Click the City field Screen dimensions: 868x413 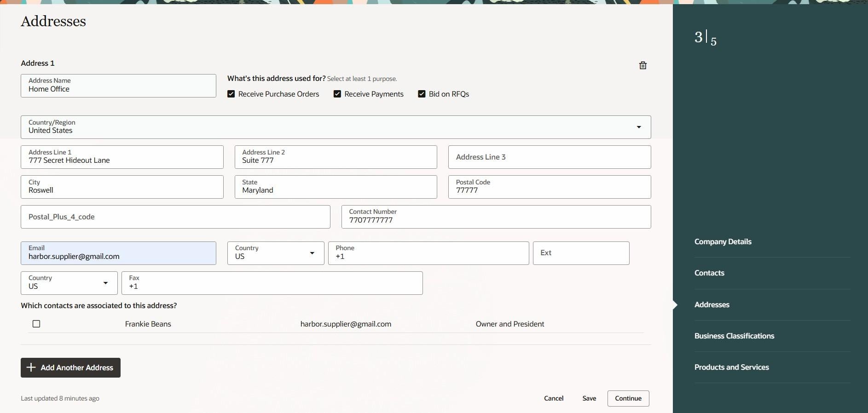(x=122, y=187)
